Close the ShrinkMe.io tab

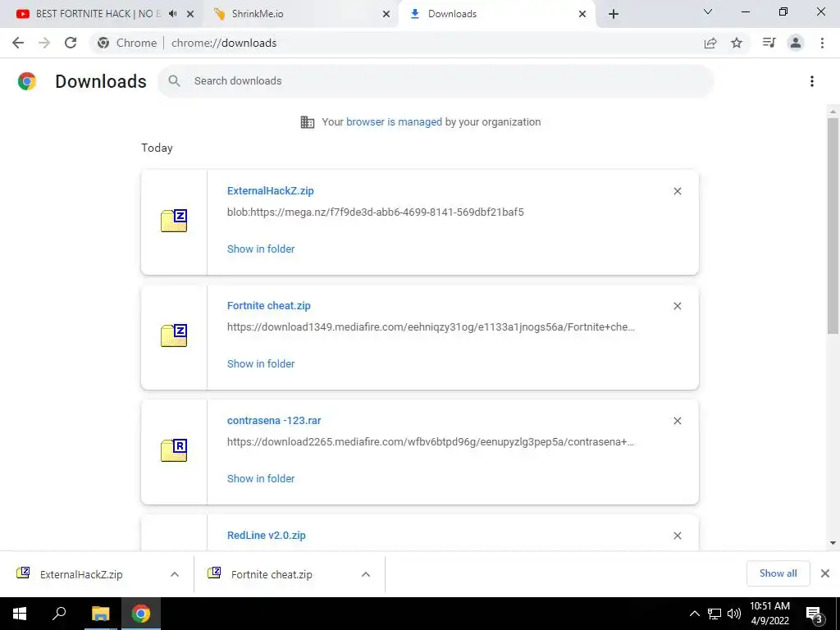click(x=386, y=14)
